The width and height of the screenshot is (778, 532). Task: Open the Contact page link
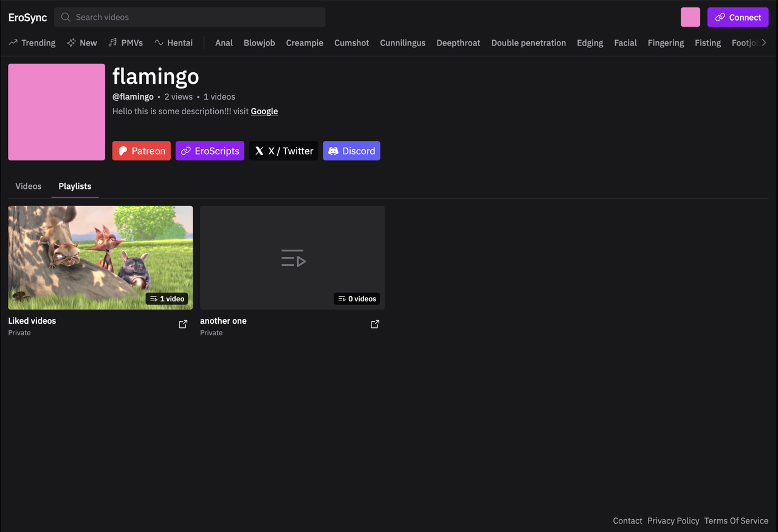pyautogui.click(x=628, y=520)
